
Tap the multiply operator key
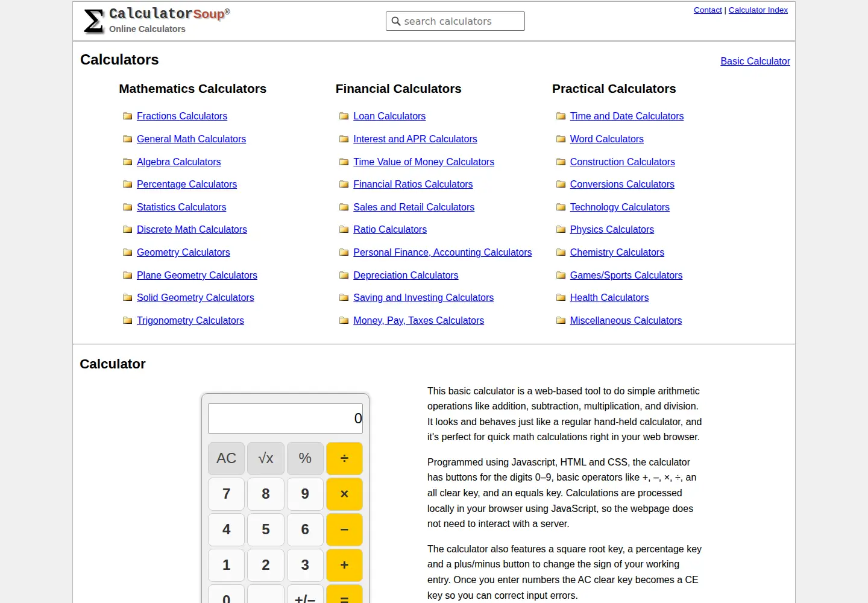point(344,494)
